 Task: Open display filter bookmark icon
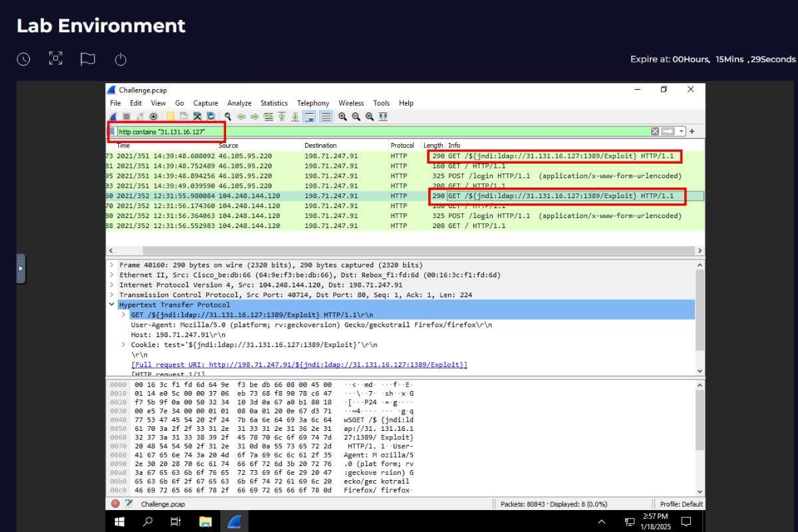tap(112, 132)
